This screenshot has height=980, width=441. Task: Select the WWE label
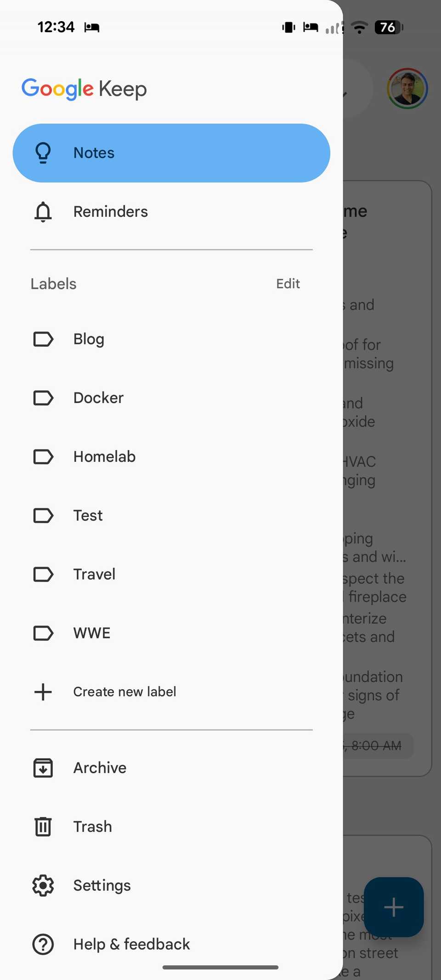tap(91, 633)
